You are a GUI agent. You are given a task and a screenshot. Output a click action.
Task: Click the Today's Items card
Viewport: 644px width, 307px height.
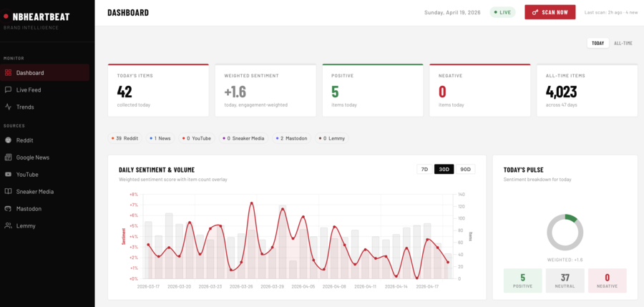coord(158,90)
